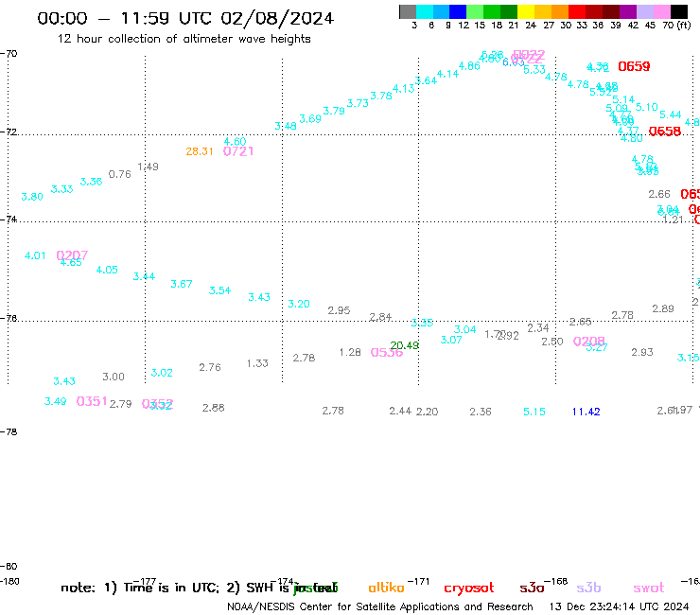Click the cyan wave height value 3.67
The height and width of the screenshot is (615, 700).
[x=182, y=284]
